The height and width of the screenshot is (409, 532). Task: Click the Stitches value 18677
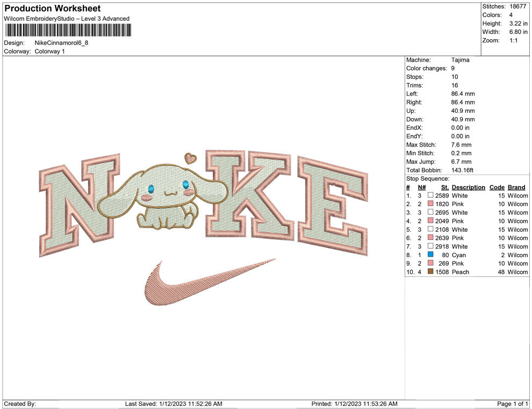coord(517,6)
